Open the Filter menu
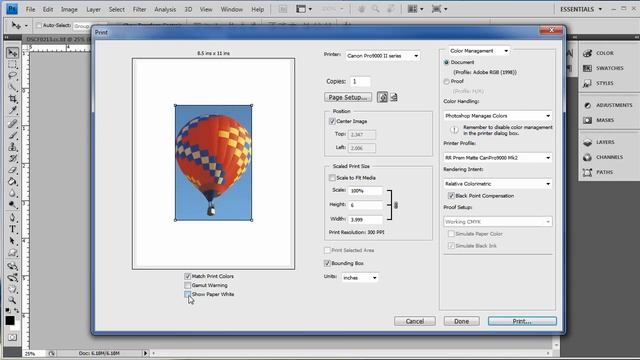 (139, 9)
